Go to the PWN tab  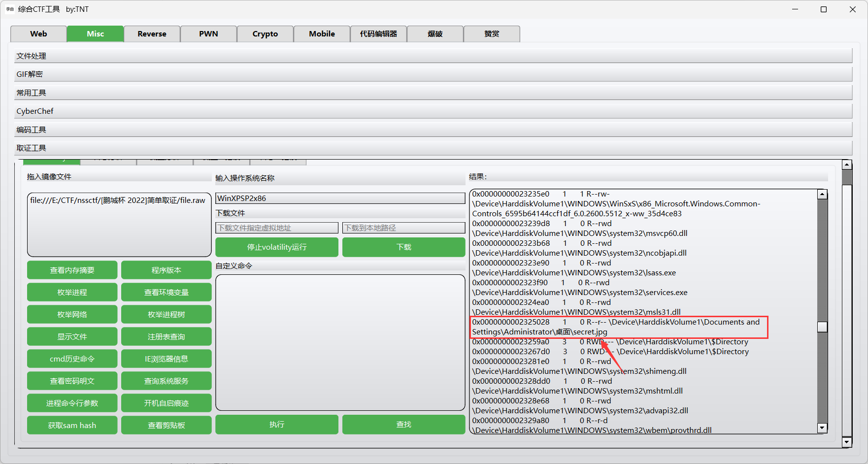[208, 34]
